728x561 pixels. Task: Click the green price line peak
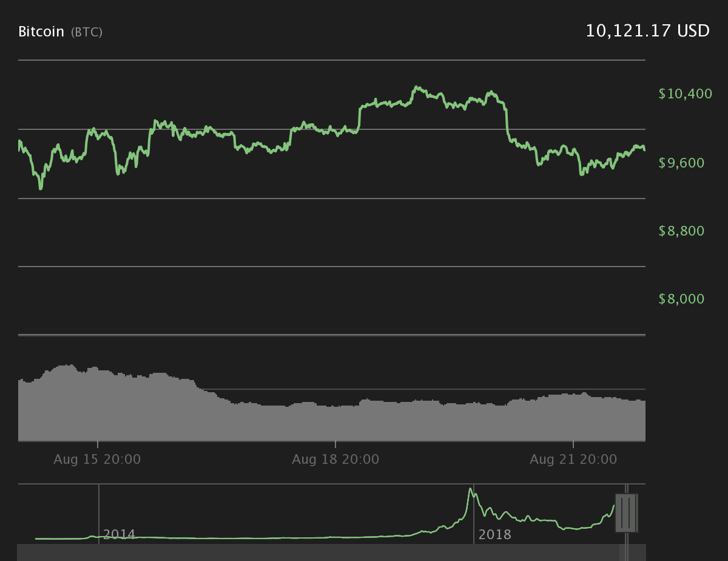click(417, 87)
